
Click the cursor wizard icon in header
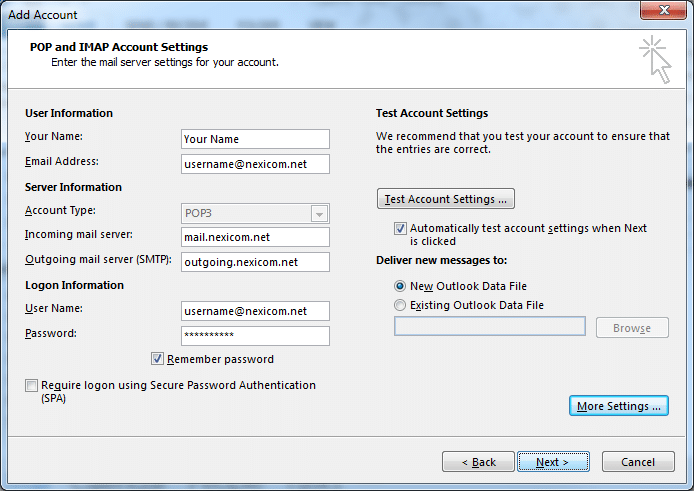coord(655,59)
